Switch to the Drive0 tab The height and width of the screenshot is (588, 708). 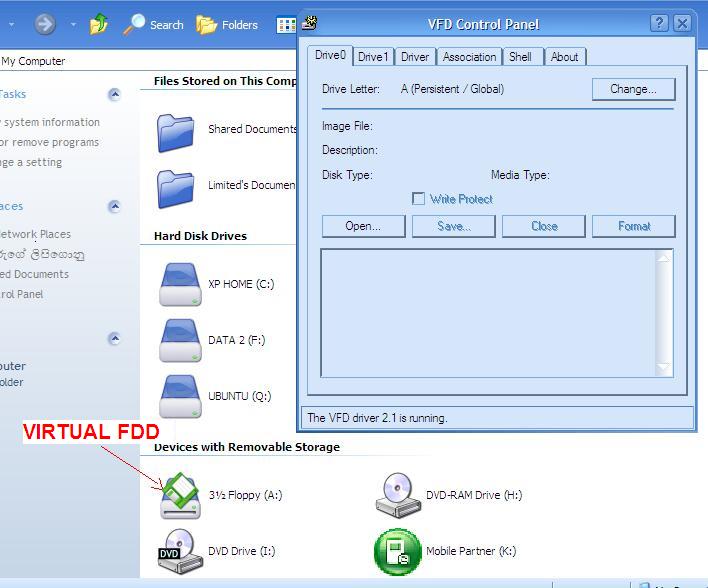331,56
